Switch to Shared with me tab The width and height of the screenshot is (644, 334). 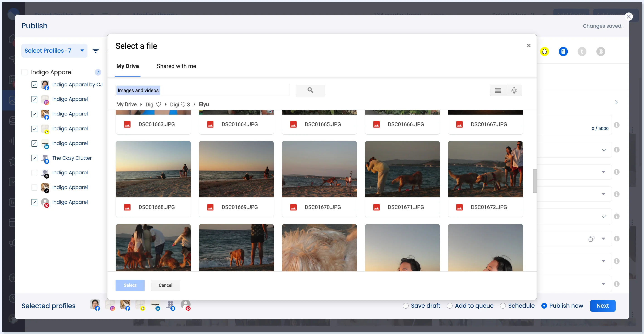tap(176, 66)
